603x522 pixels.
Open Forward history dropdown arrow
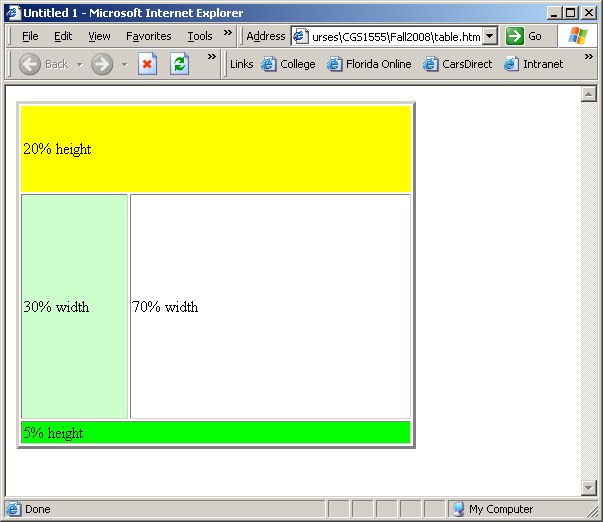point(125,64)
